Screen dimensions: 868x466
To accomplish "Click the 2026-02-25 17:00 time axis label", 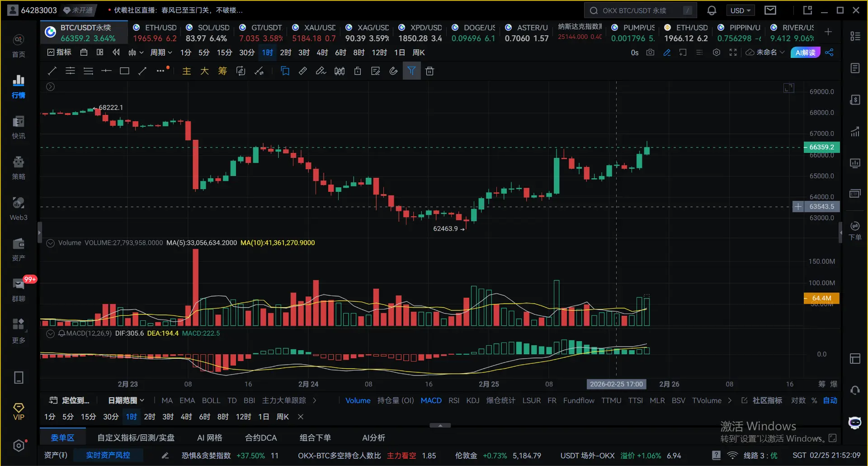I will pyautogui.click(x=616, y=384).
